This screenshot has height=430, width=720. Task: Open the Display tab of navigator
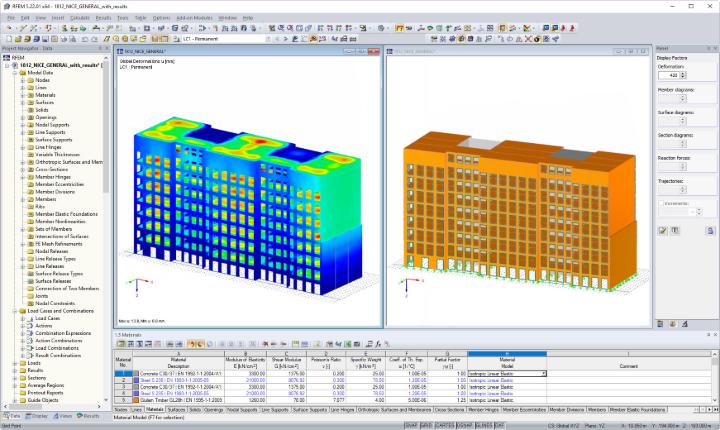pyautogui.click(x=37, y=416)
